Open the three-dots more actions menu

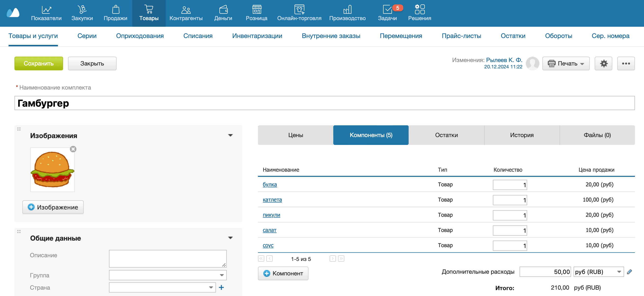coord(626,64)
